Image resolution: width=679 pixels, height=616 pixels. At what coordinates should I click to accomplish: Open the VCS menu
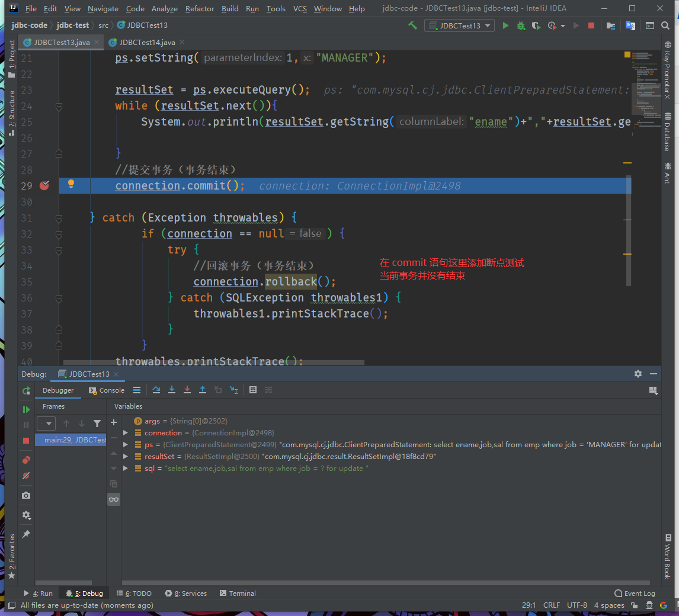click(x=300, y=9)
